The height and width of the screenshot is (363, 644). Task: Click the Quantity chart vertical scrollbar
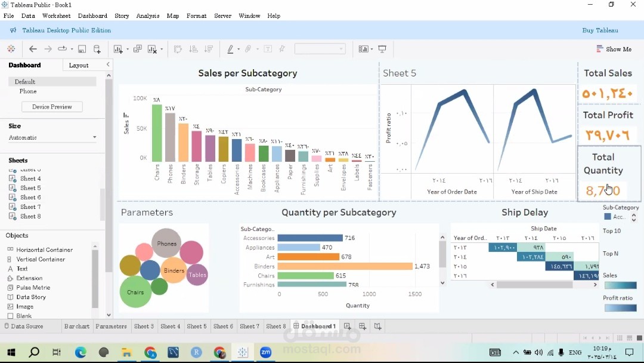click(x=442, y=254)
